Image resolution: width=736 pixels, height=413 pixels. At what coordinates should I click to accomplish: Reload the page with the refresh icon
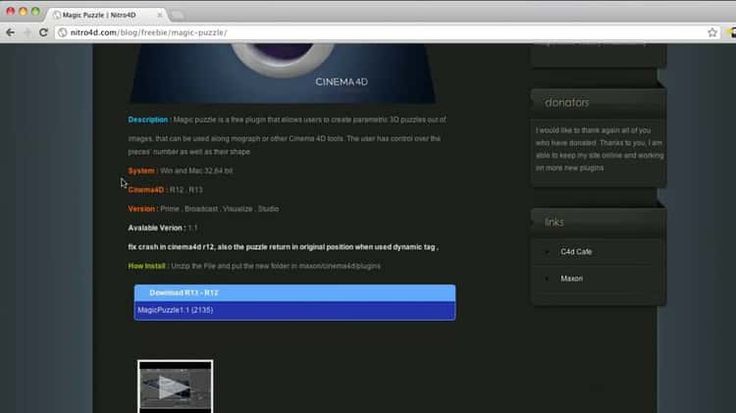pos(44,32)
